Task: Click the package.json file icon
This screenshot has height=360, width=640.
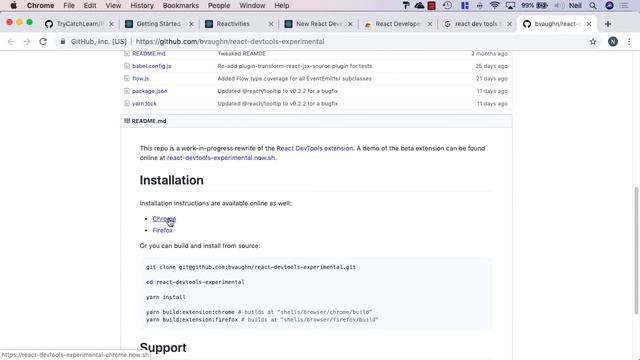Action: 127,91
